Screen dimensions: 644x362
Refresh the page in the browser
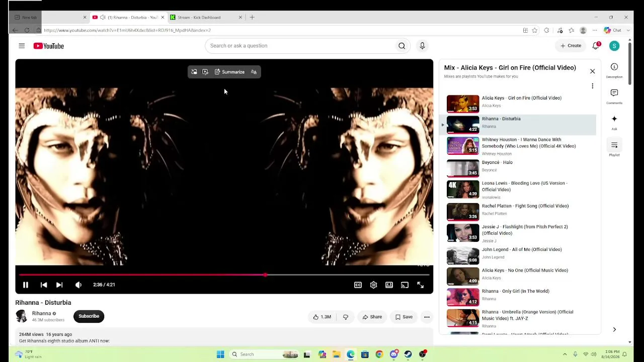tap(27, 30)
